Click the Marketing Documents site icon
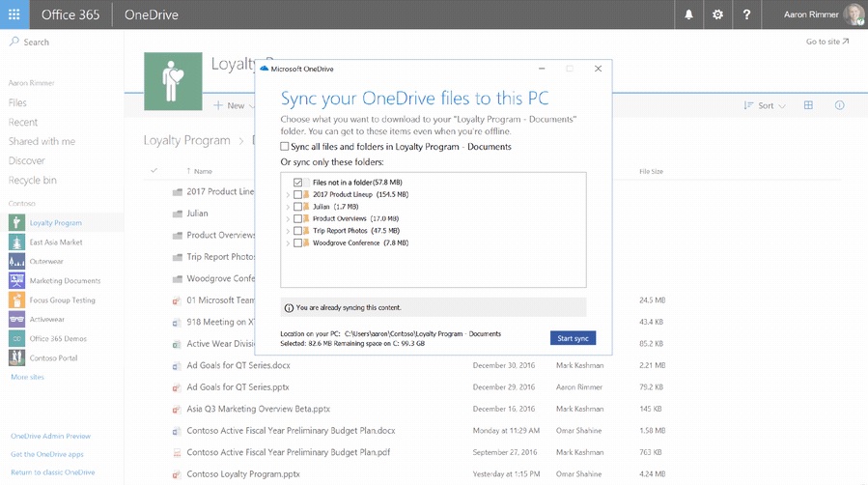The width and height of the screenshot is (868, 485). (16, 281)
